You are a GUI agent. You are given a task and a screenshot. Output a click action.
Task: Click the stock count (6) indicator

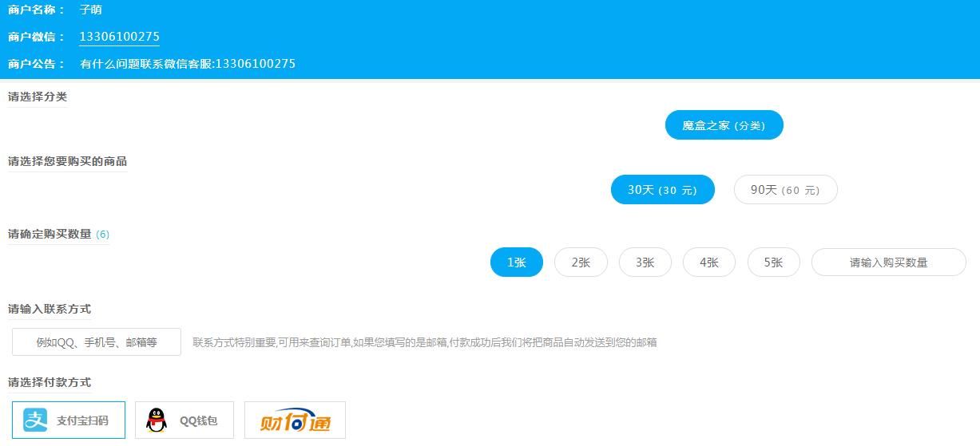(102, 235)
